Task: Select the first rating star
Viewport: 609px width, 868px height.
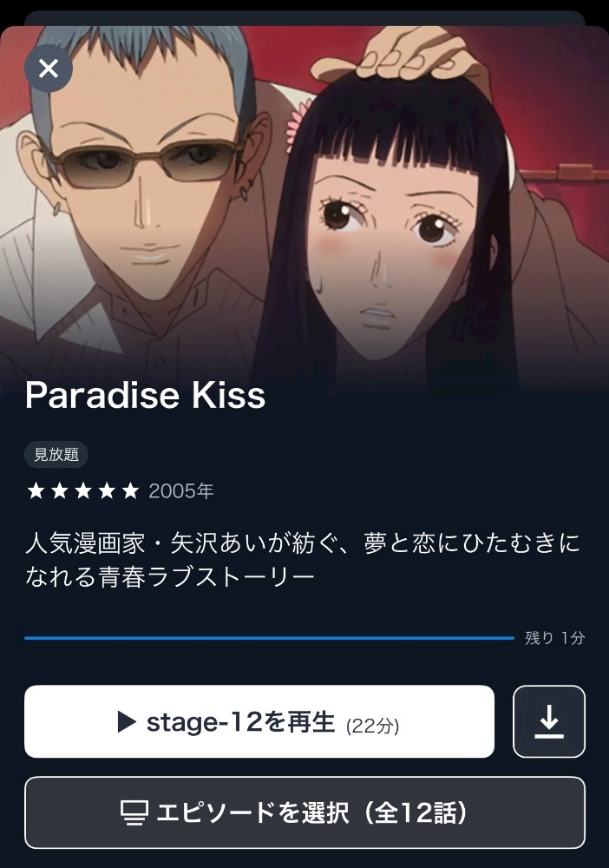Action: (x=36, y=490)
